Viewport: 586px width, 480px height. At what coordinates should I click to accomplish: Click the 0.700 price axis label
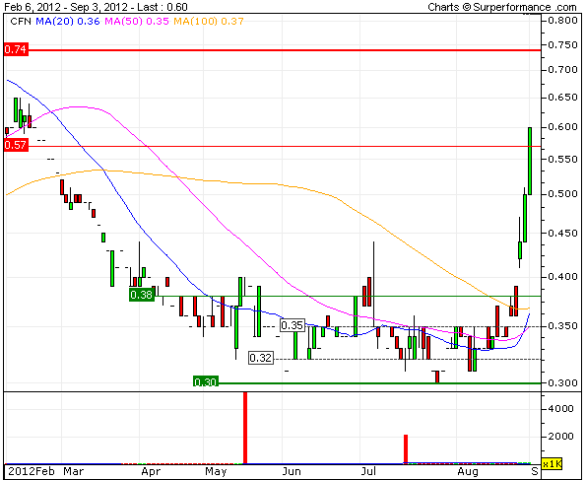click(563, 70)
